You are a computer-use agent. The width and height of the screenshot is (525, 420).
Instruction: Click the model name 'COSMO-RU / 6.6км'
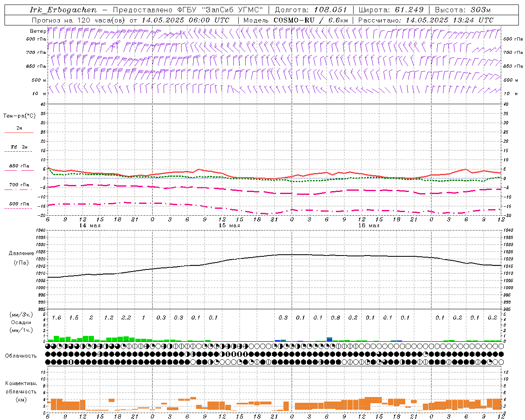[x=310, y=20]
